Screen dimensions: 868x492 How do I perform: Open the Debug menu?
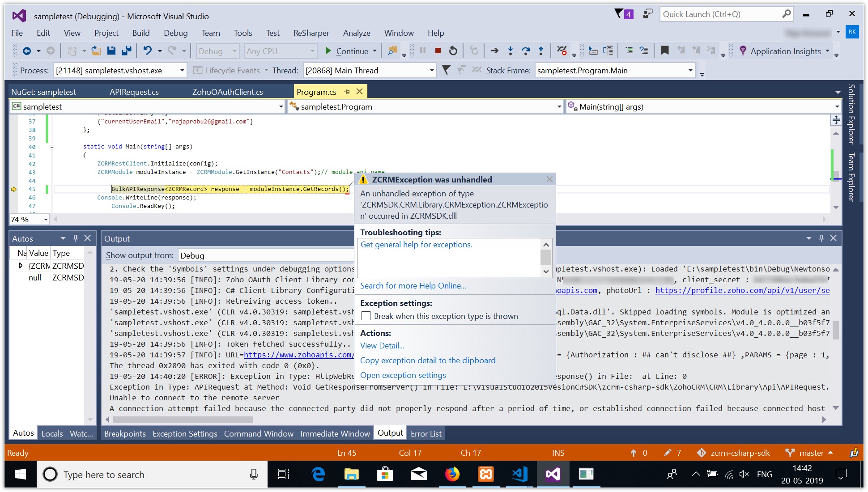point(175,33)
